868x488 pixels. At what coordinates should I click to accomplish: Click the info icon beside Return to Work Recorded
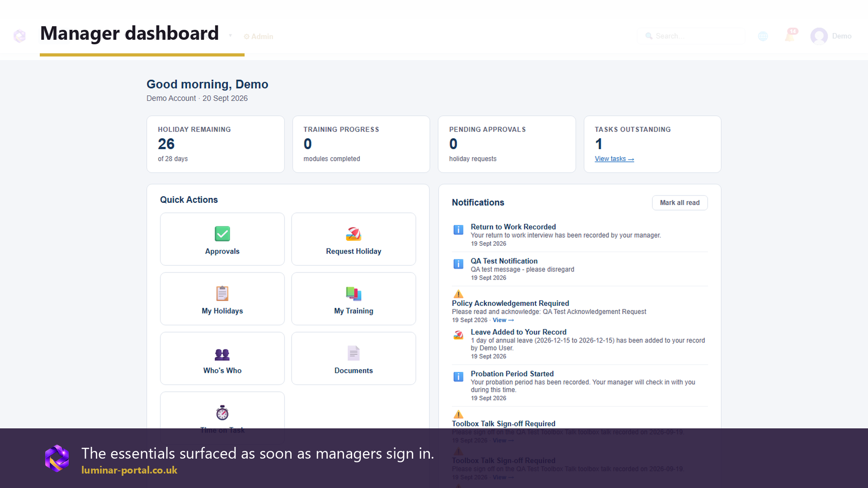(458, 230)
